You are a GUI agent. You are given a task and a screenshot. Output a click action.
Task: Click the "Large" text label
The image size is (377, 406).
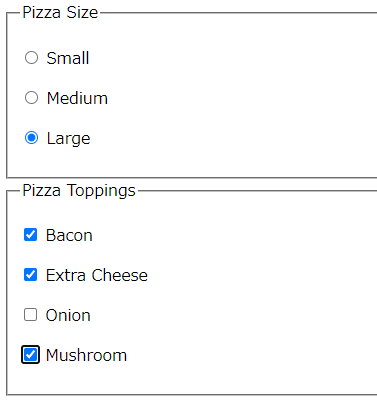[x=69, y=139]
